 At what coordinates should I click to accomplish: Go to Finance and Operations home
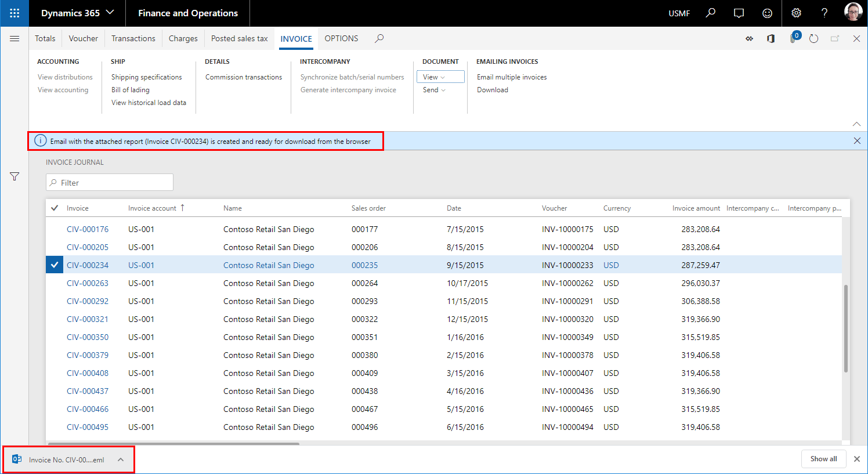tap(188, 13)
